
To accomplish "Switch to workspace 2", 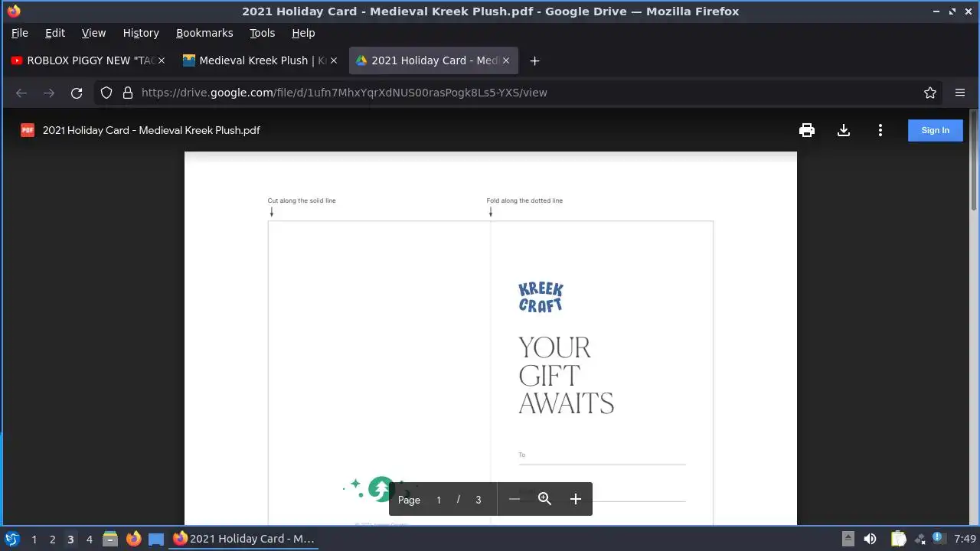I will [52, 540].
